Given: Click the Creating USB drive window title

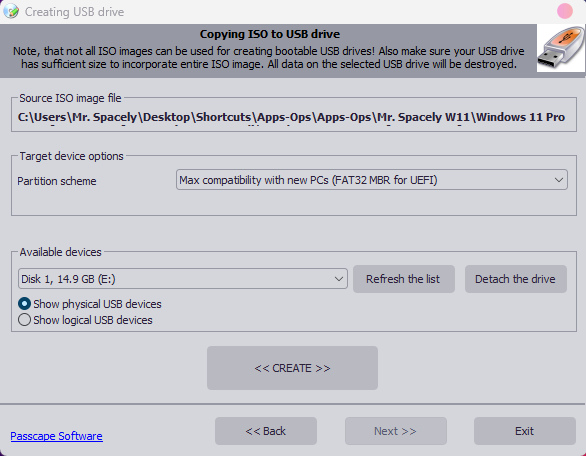Looking at the screenshot, I should coord(74,12).
